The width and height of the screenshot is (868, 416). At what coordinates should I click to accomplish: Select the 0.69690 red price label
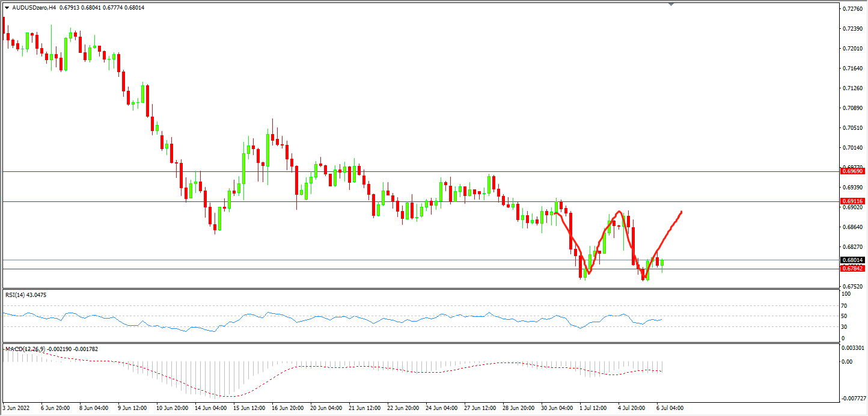click(x=852, y=171)
